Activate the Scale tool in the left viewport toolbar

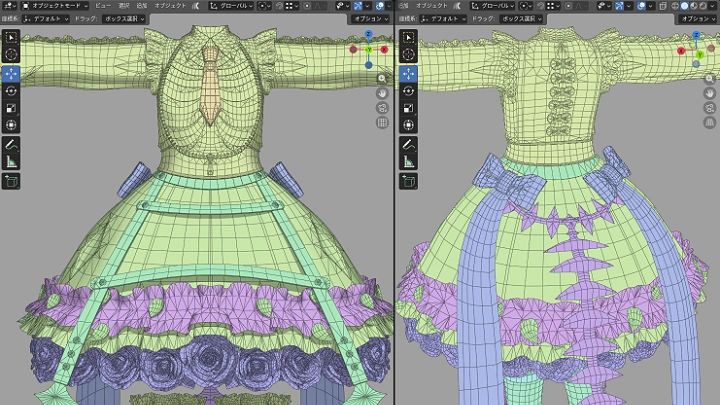(x=11, y=108)
